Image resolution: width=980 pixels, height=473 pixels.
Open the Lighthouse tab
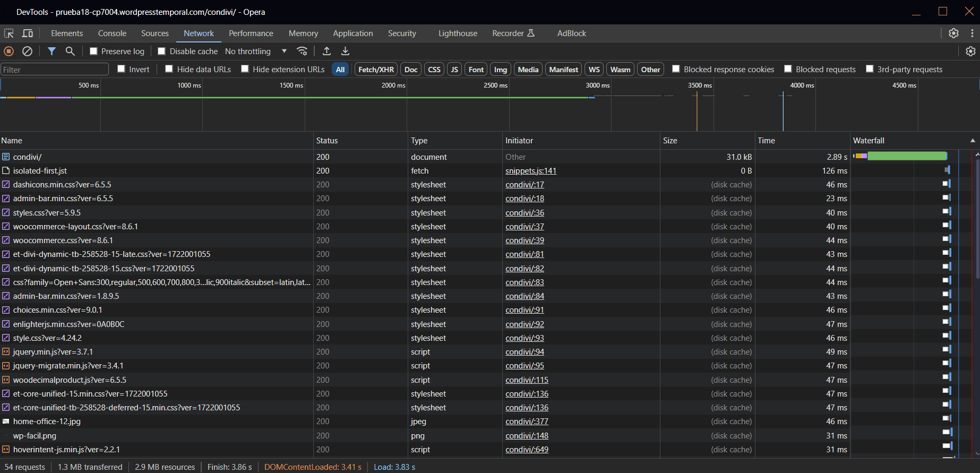458,33
